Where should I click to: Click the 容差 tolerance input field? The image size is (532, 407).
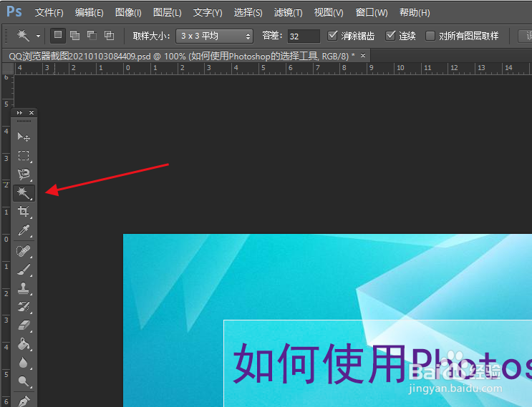[304, 36]
